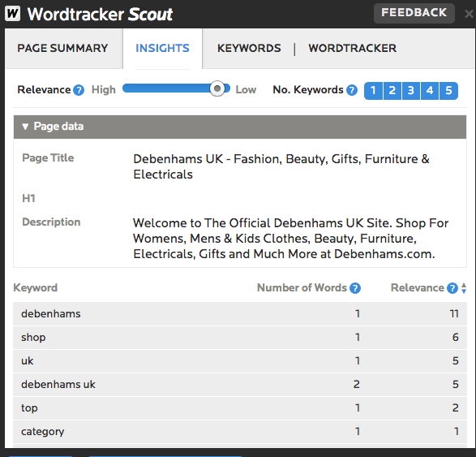Toggle keyword count filter 4

tap(430, 91)
